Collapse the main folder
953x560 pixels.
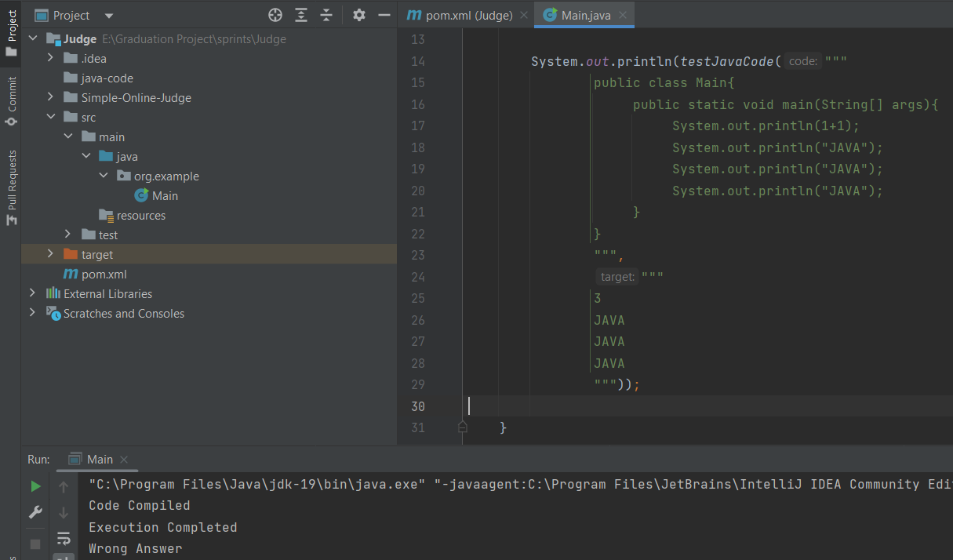[68, 136]
